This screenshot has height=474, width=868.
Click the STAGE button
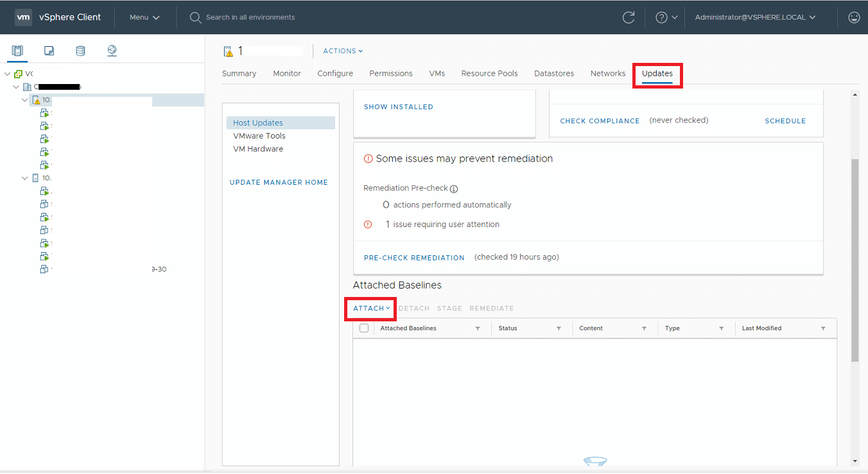click(449, 309)
